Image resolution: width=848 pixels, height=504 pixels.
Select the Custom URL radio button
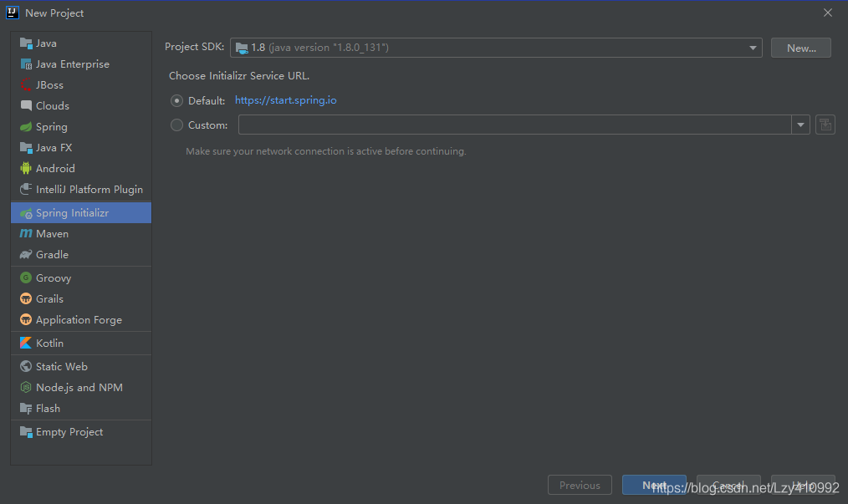click(x=176, y=125)
